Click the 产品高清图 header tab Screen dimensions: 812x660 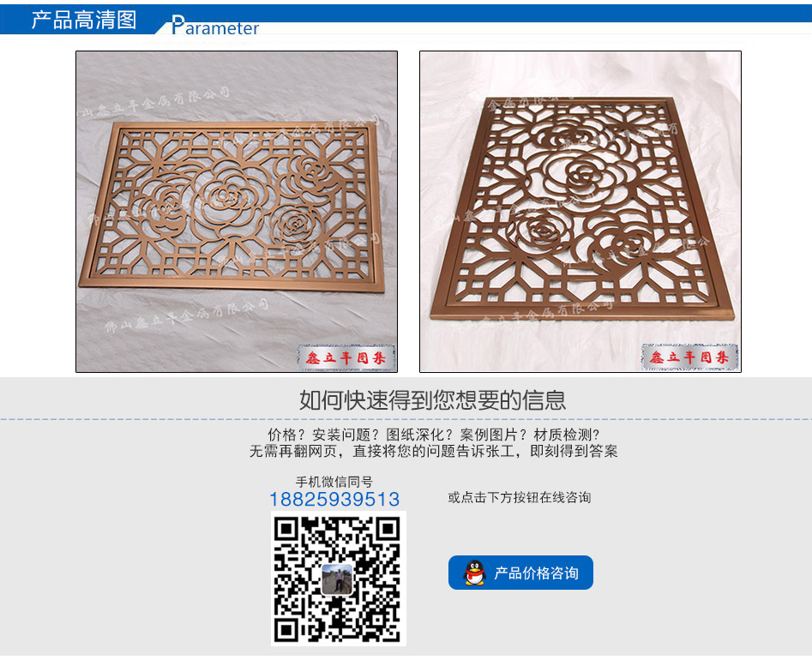pos(84,20)
